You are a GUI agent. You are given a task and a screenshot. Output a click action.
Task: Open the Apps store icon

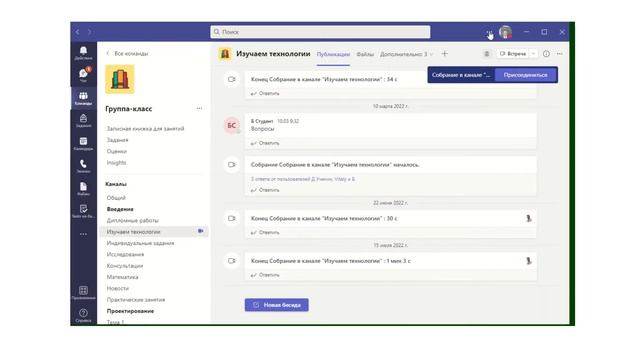point(83,292)
